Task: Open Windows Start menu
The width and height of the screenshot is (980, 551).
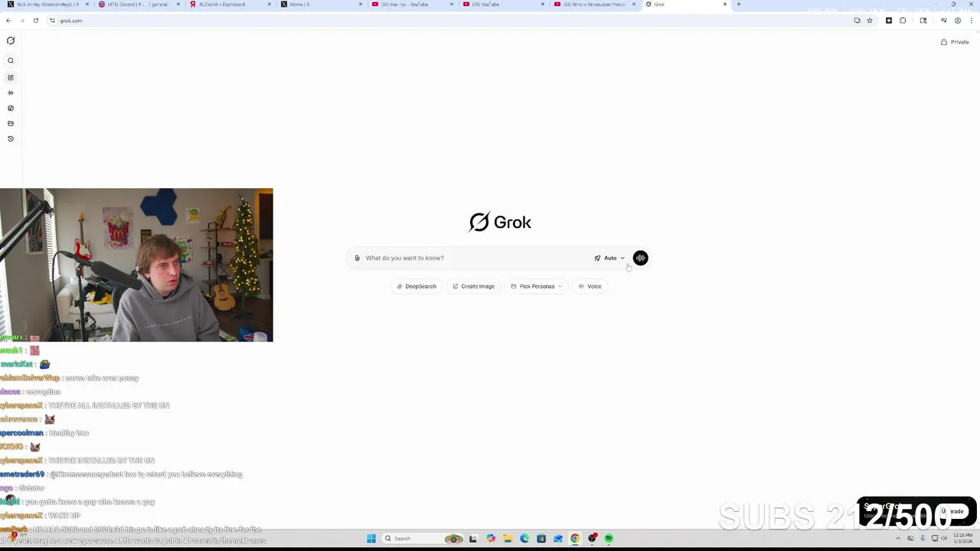Action: point(371,539)
